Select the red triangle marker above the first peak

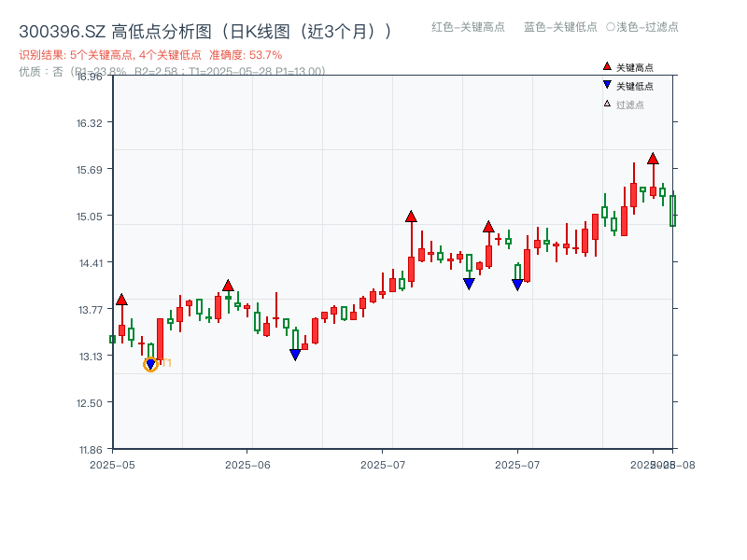click(x=122, y=301)
